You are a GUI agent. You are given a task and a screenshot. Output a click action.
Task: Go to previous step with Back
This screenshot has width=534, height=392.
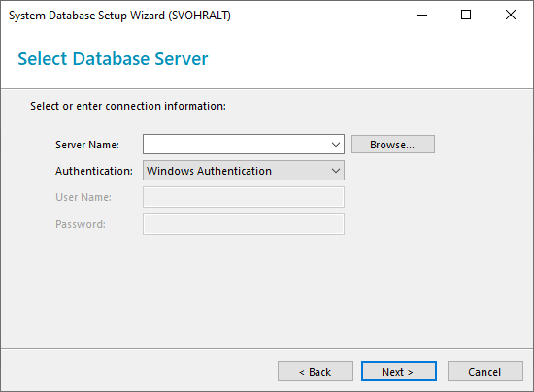316,372
